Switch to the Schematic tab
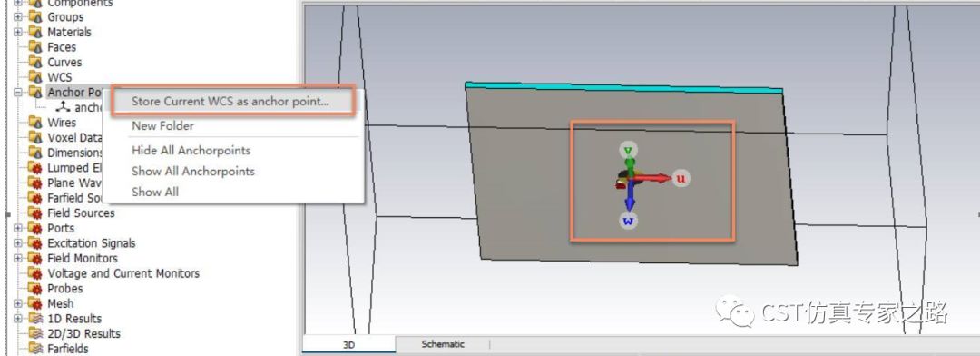The height and width of the screenshot is (356, 980). coord(443,343)
